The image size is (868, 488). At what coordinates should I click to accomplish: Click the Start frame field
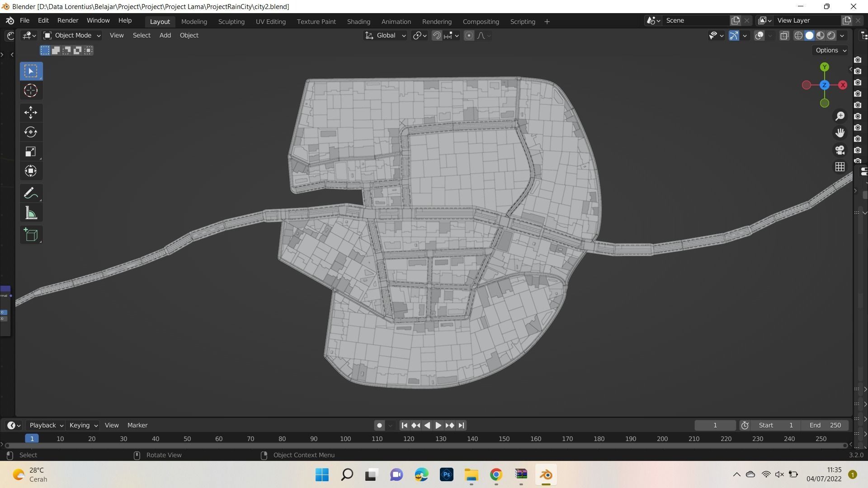pyautogui.click(x=776, y=425)
